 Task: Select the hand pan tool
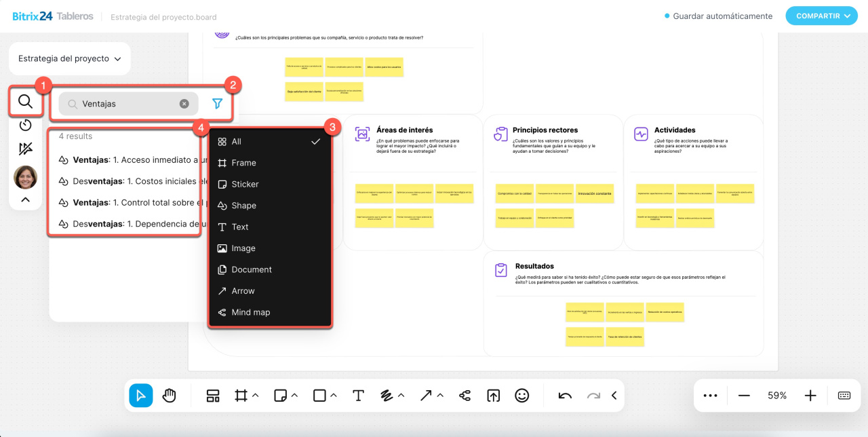point(170,396)
